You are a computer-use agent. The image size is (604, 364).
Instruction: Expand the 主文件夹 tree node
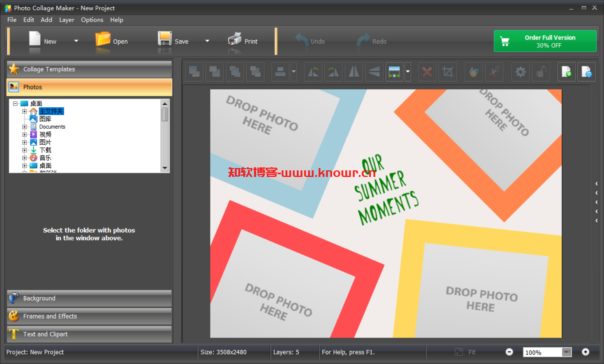click(x=24, y=111)
